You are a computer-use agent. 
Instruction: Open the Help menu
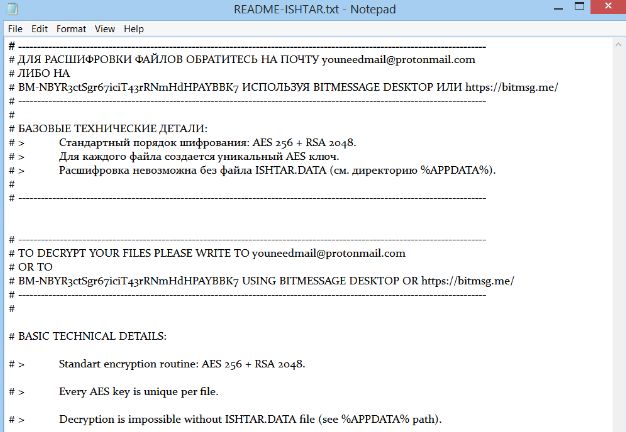pos(134,29)
